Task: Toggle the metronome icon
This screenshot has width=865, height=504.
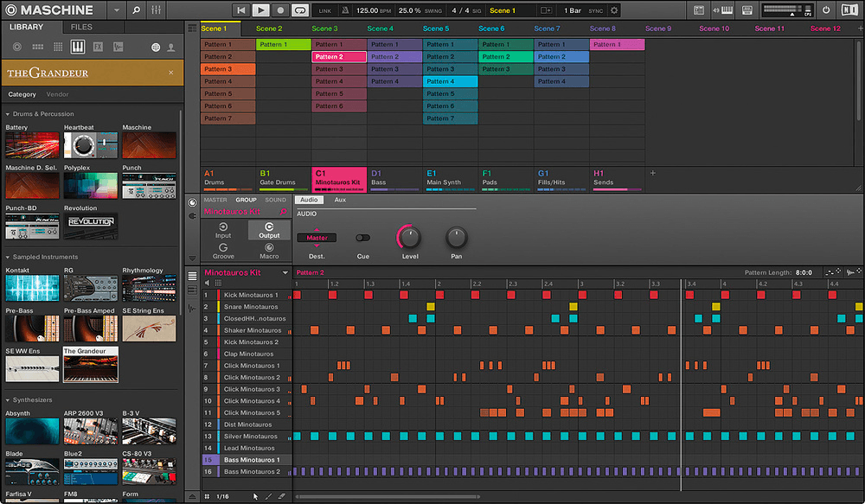Action: tap(345, 10)
